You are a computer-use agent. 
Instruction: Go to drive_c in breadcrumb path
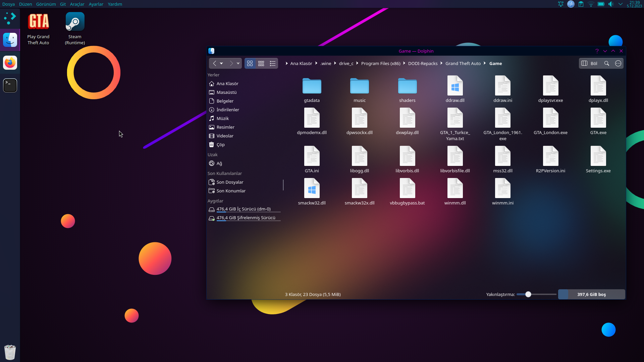tap(346, 63)
